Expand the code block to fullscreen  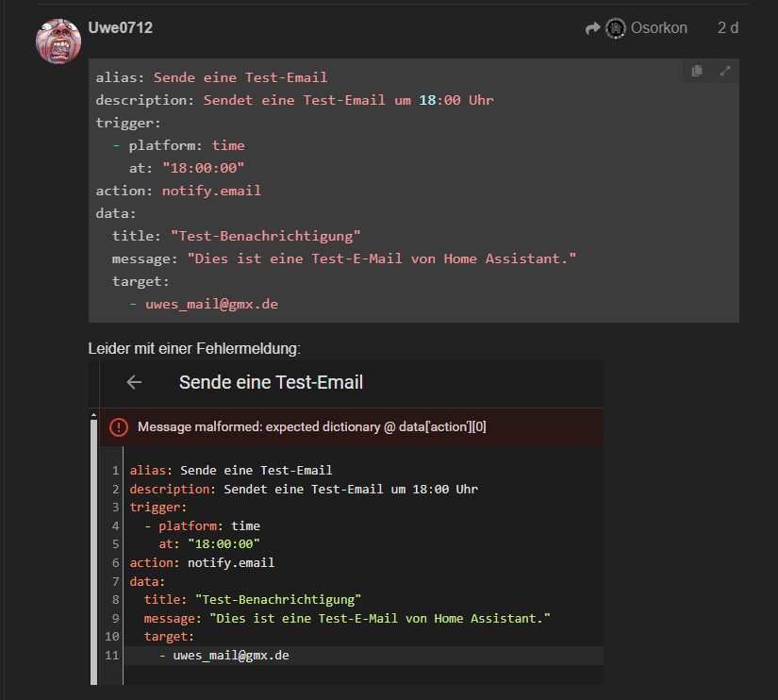(x=725, y=71)
